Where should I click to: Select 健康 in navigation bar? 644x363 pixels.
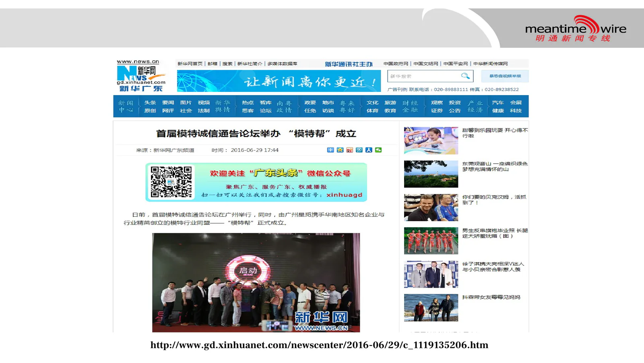pyautogui.click(x=498, y=111)
